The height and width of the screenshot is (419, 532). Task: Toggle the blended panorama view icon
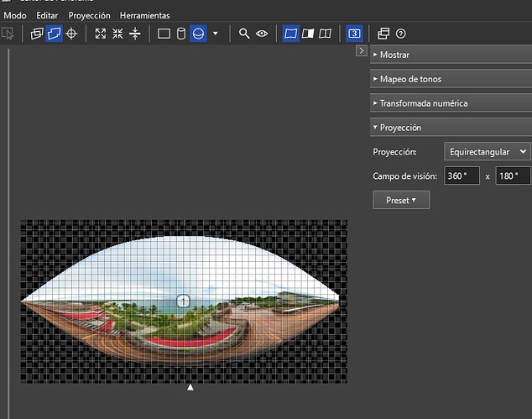(291, 34)
